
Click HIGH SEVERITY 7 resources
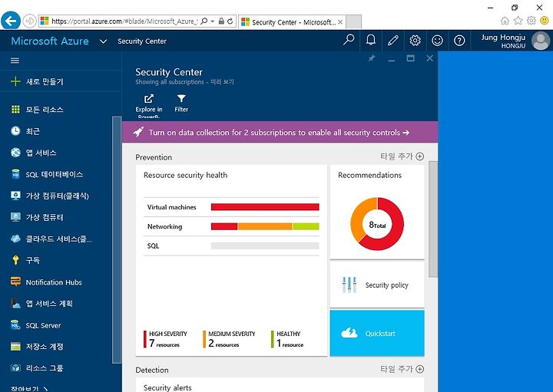point(165,339)
